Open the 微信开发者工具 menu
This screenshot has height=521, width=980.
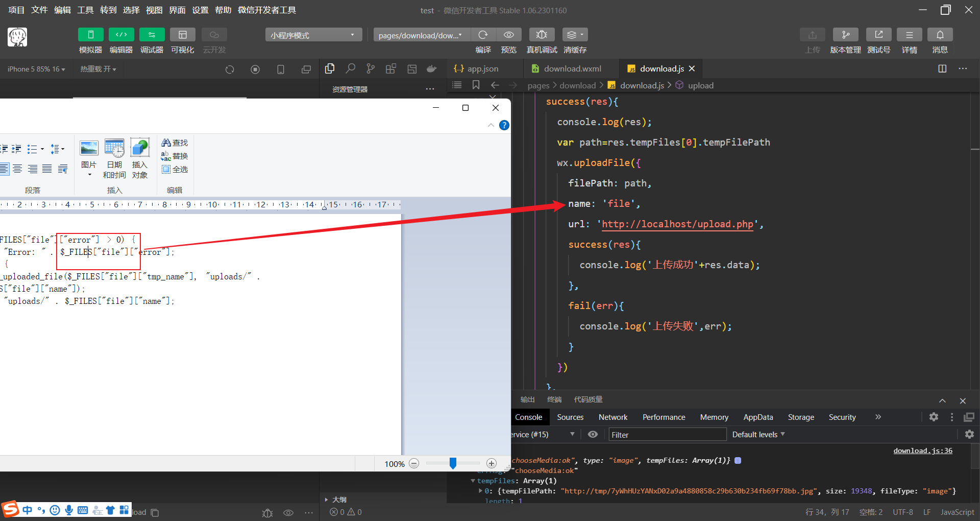click(x=266, y=10)
